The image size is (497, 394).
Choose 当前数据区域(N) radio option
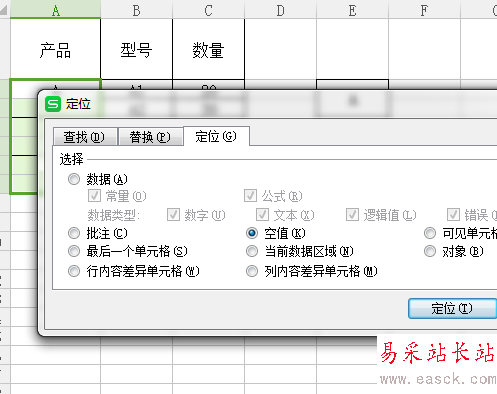[x=299, y=251]
